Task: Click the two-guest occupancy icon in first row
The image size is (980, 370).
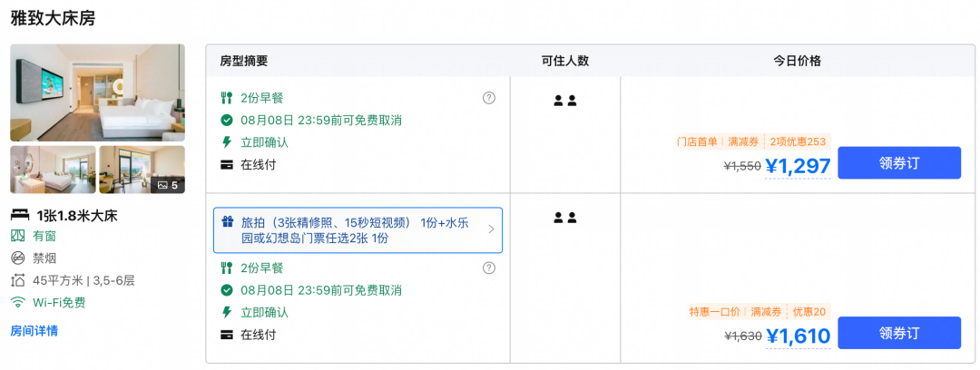Action: coord(565,100)
